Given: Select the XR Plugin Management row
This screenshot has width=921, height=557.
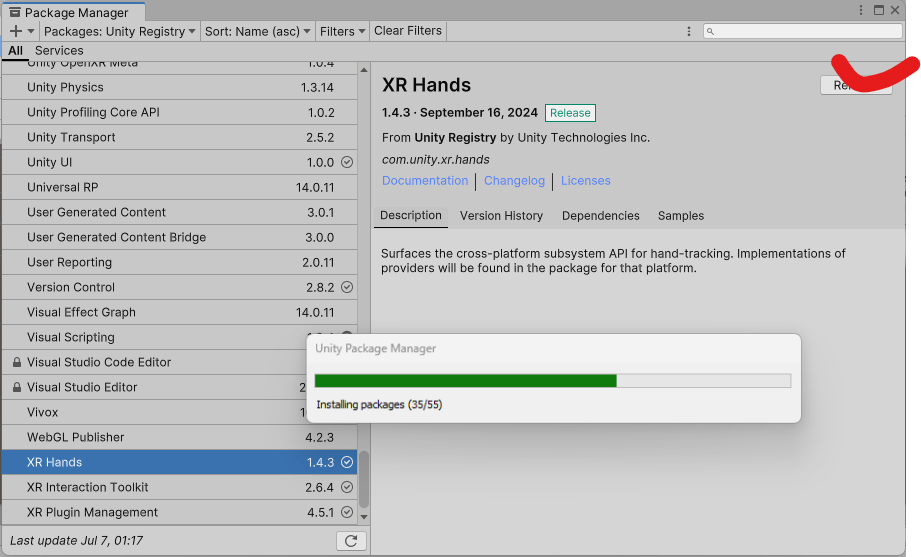Looking at the screenshot, I should click(179, 512).
